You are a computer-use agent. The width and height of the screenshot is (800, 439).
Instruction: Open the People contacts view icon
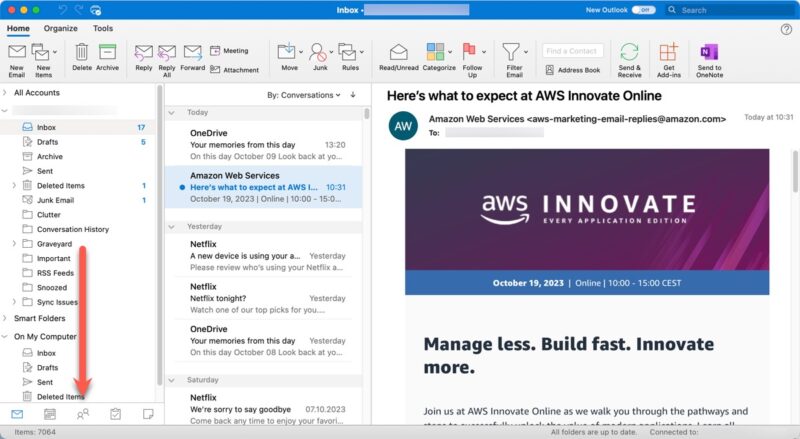83,413
